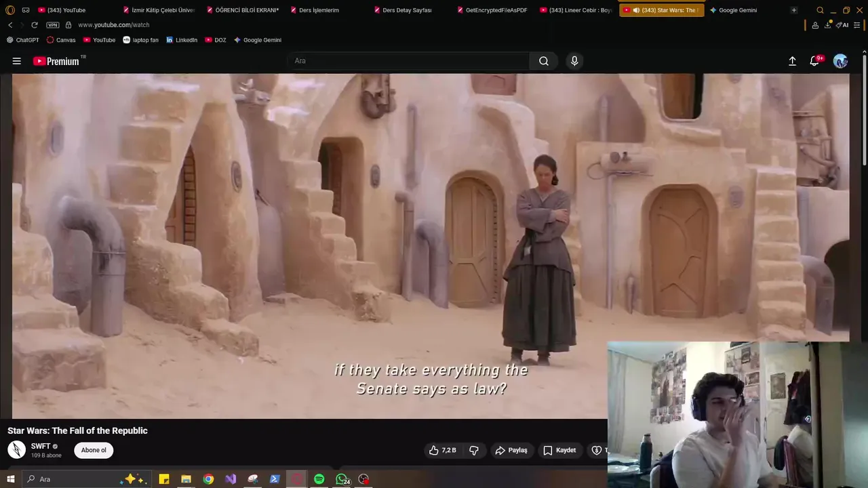The image size is (868, 488).
Task: Dislike the video with thumbs down
Action: [474, 450]
